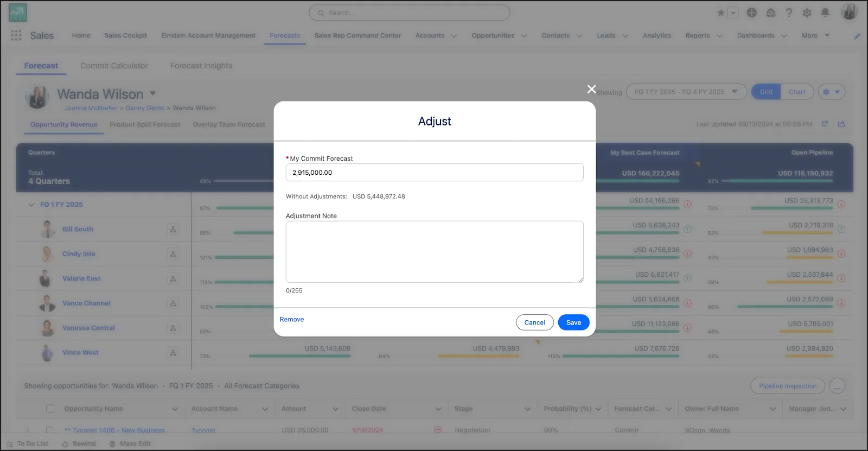Open the Setup gear icon
Viewport: 868px width, 451px height.
coord(807,12)
